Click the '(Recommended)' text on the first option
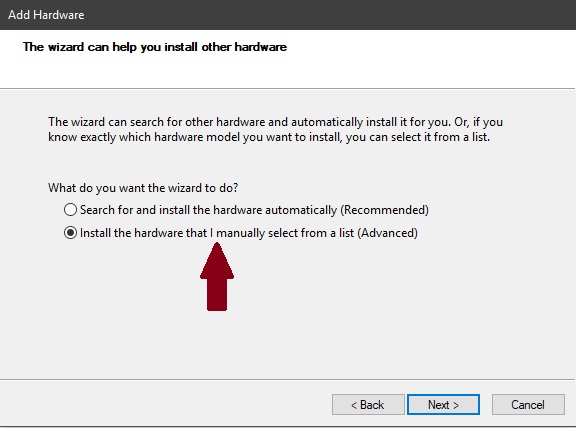The image size is (576, 428). pyautogui.click(x=384, y=210)
